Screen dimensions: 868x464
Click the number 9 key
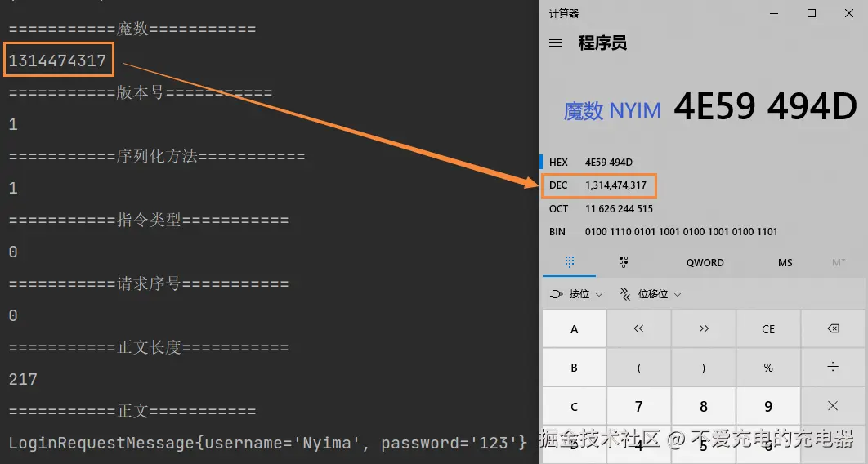pos(768,407)
